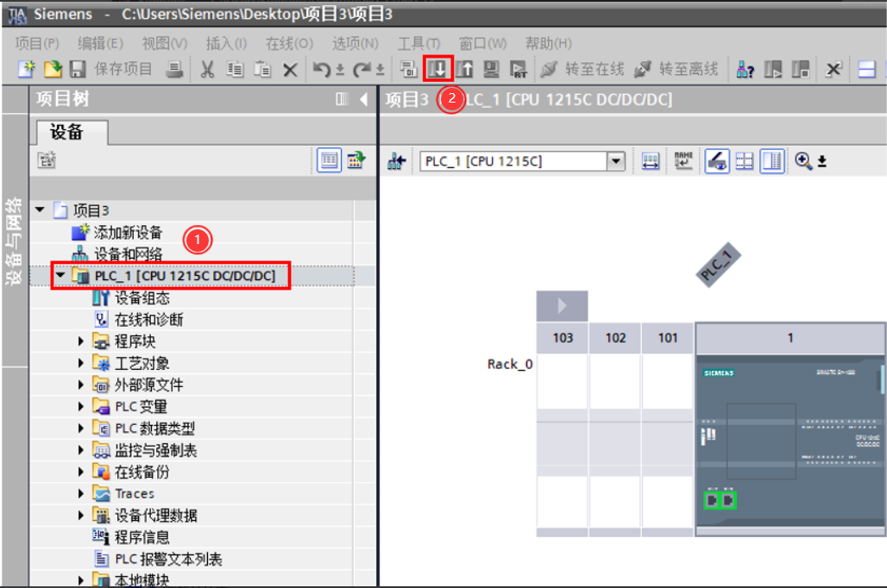Toggle the page break grid icon in device view
887x588 pixels.
pos(745,161)
